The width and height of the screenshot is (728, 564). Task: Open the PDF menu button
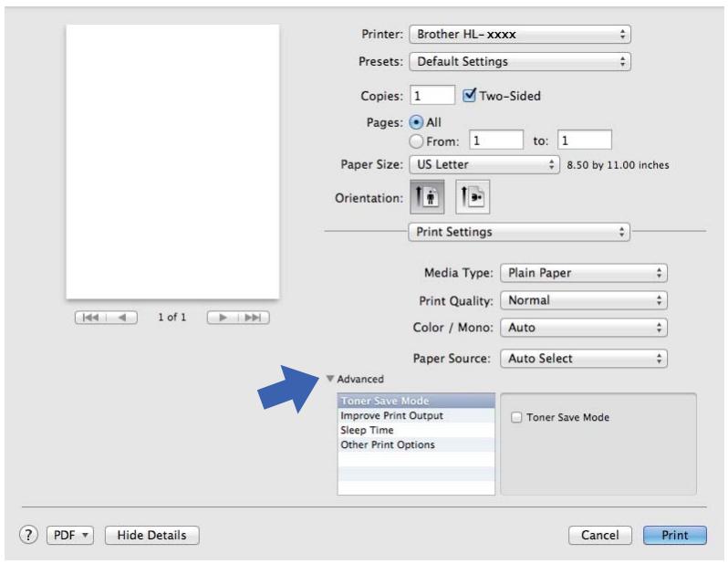pos(70,535)
